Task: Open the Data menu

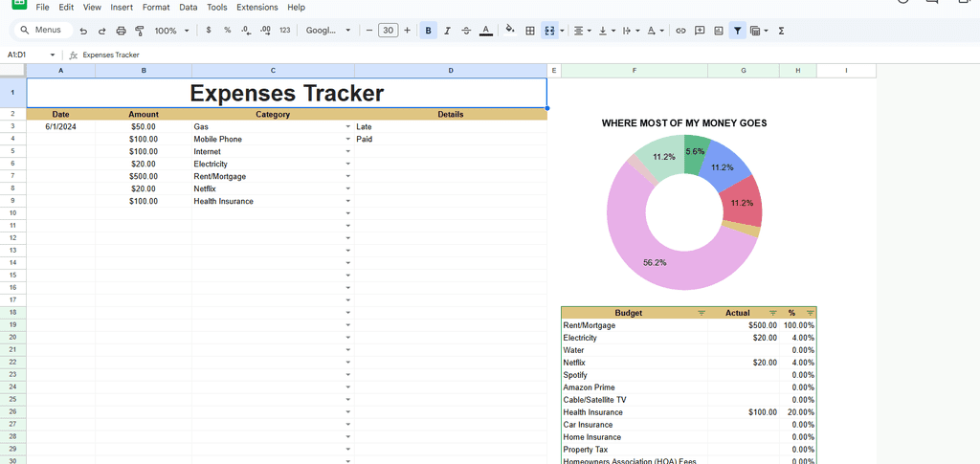Action: pyautogui.click(x=189, y=8)
